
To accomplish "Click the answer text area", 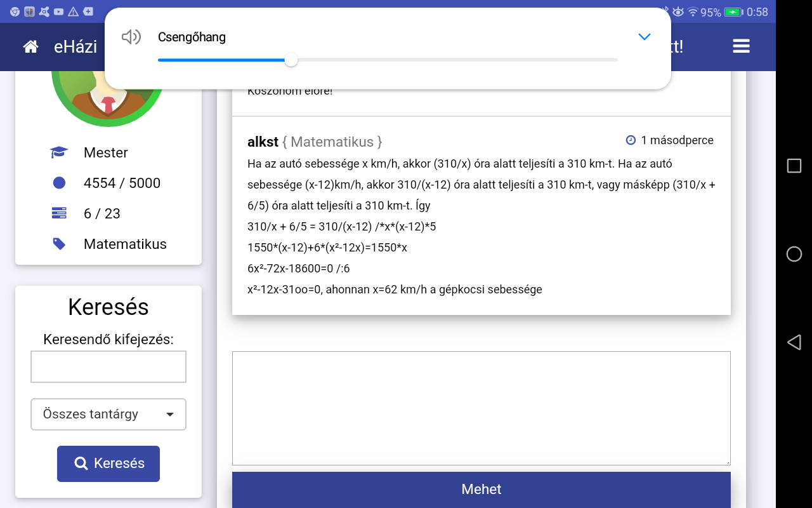I will pos(481,408).
